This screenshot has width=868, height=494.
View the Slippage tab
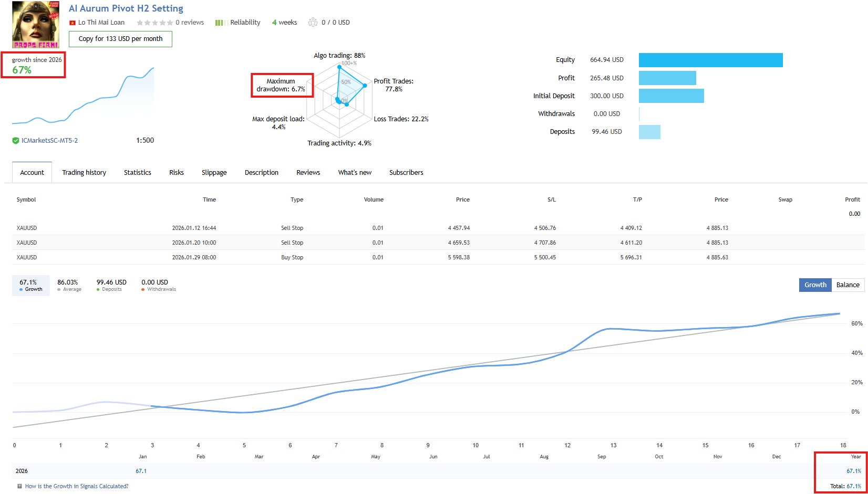(x=214, y=173)
